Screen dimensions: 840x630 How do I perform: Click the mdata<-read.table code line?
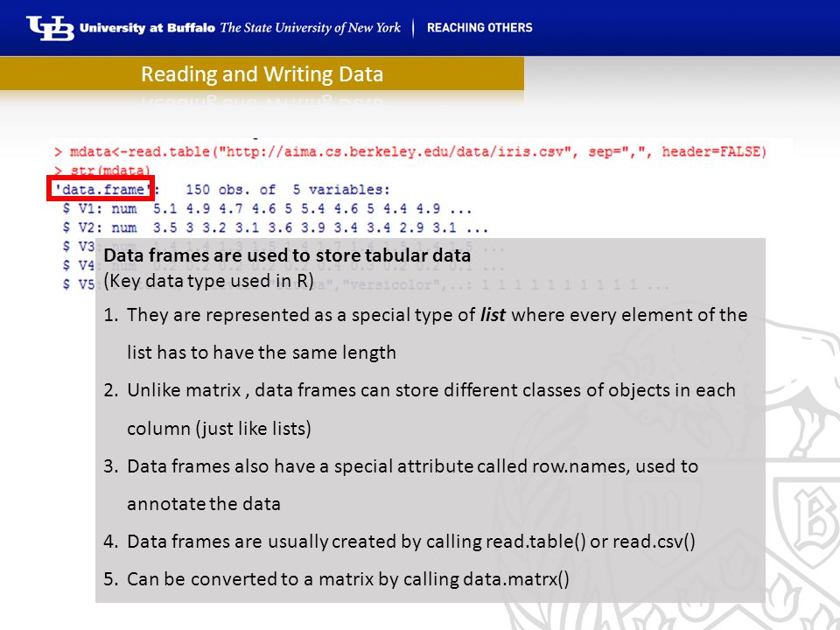[410, 152]
